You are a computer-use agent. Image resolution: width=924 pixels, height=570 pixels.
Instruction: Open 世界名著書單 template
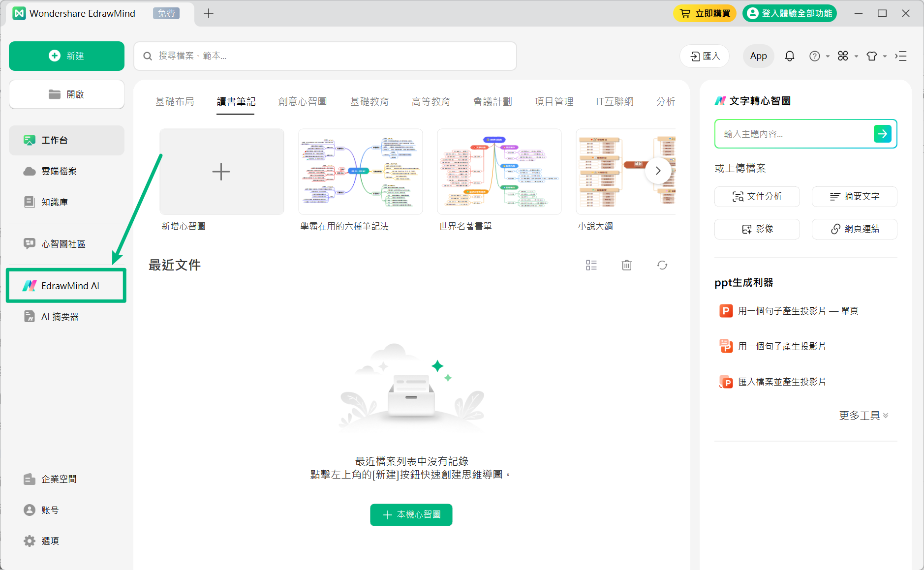point(499,172)
